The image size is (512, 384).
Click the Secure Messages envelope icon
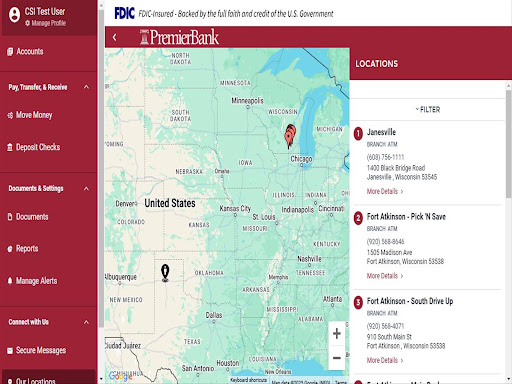pyautogui.click(x=10, y=351)
